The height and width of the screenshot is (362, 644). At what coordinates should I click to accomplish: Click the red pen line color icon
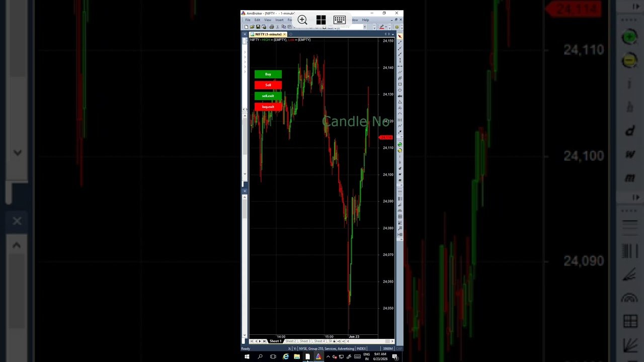pyautogui.click(x=382, y=27)
